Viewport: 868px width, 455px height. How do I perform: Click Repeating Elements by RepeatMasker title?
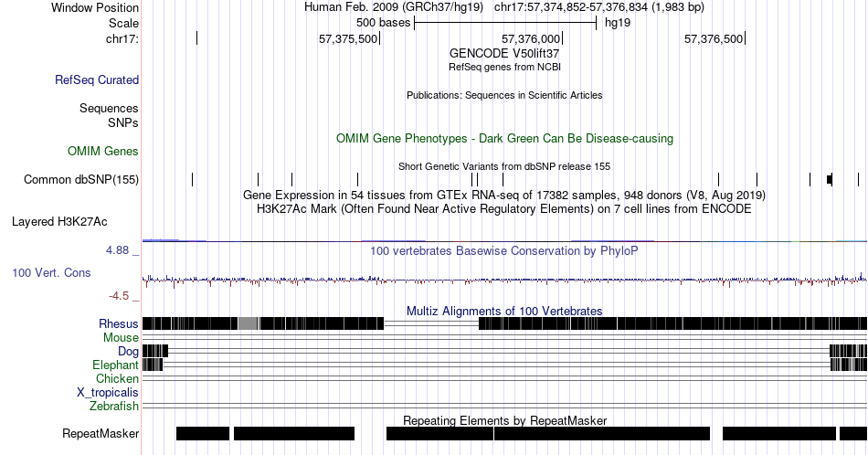pos(504,420)
